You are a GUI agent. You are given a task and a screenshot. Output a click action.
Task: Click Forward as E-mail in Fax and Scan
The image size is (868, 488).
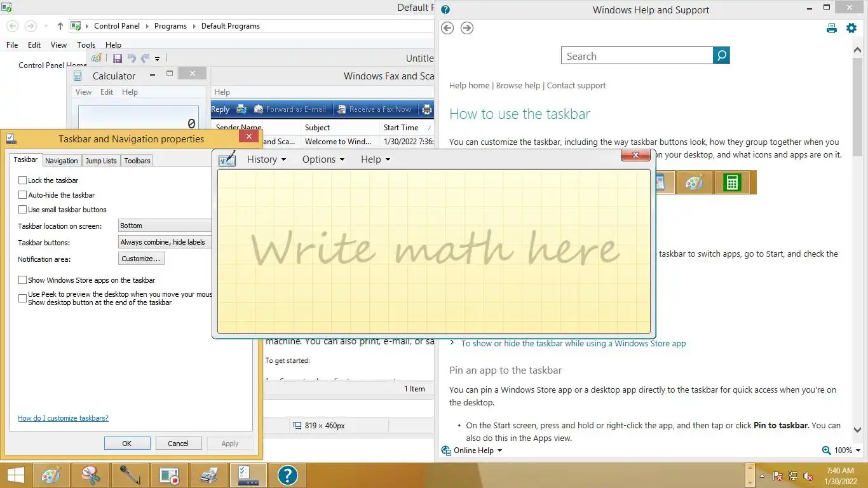pyautogui.click(x=290, y=109)
